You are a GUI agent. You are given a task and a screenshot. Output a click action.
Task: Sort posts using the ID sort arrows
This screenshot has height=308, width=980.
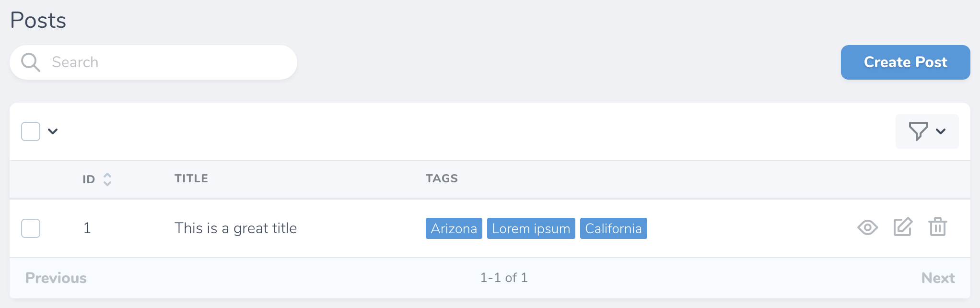108,179
